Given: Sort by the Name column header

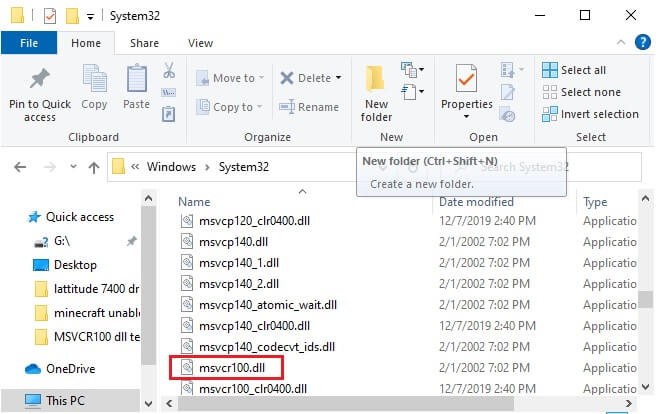Looking at the screenshot, I should click(194, 202).
